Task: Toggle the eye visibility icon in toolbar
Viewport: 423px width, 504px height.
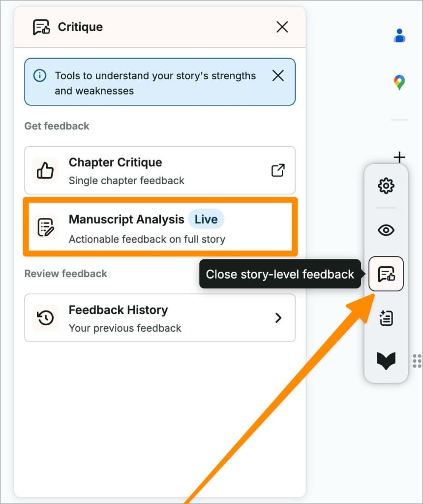Action: 386,230
